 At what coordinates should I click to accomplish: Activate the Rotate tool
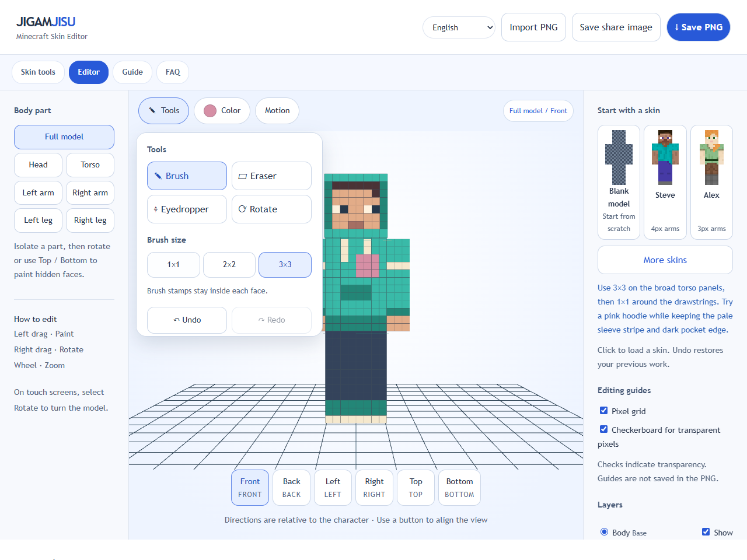[x=271, y=209]
